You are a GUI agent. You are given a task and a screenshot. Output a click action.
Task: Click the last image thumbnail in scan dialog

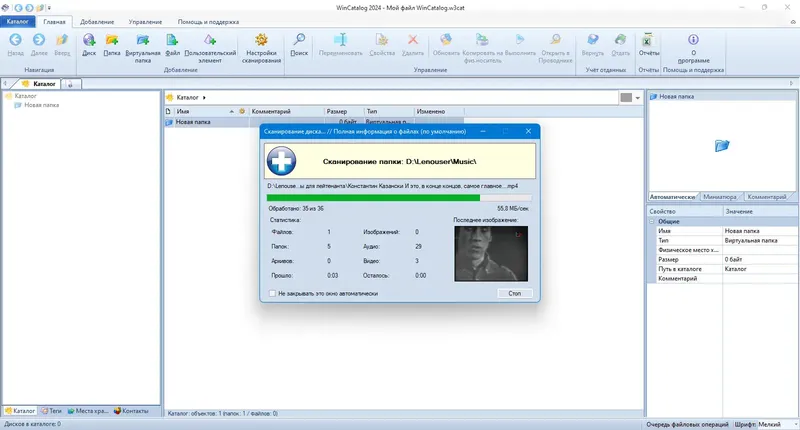coord(491,254)
